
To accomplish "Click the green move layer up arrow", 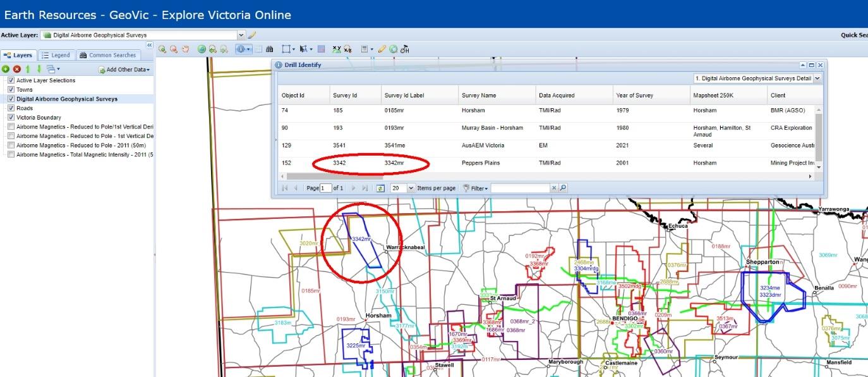I will click(28, 69).
